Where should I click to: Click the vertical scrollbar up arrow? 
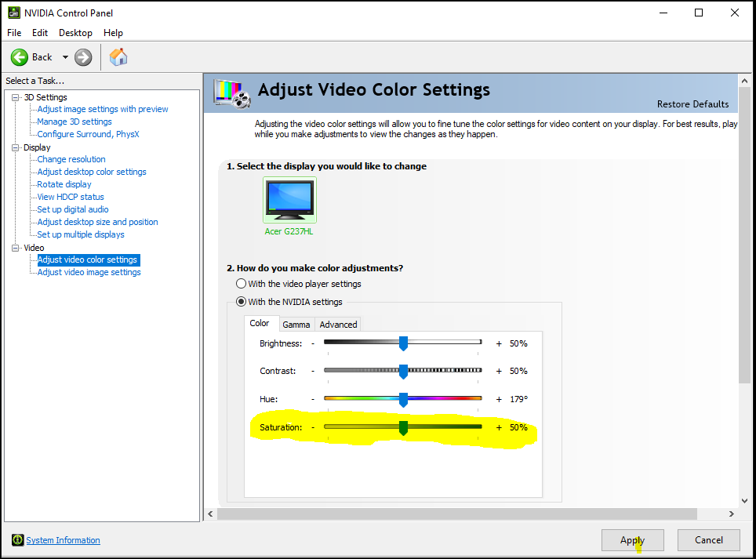[744, 81]
